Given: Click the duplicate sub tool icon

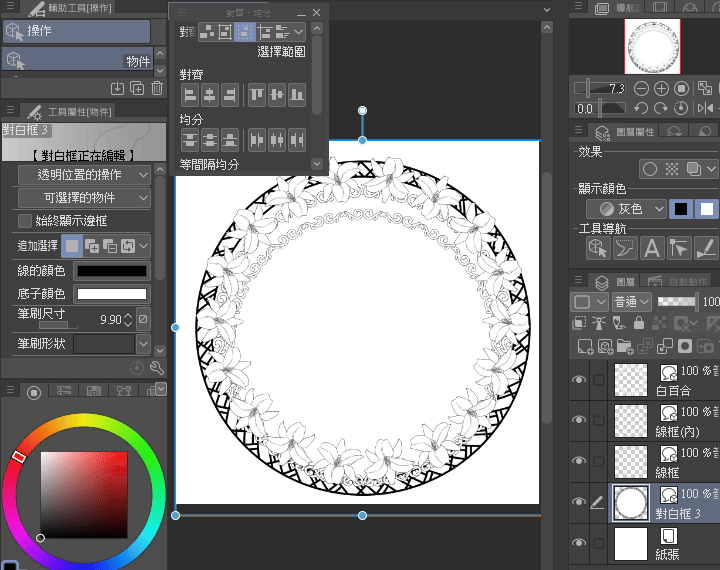Looking at the screenshot, I should point(137,88).
